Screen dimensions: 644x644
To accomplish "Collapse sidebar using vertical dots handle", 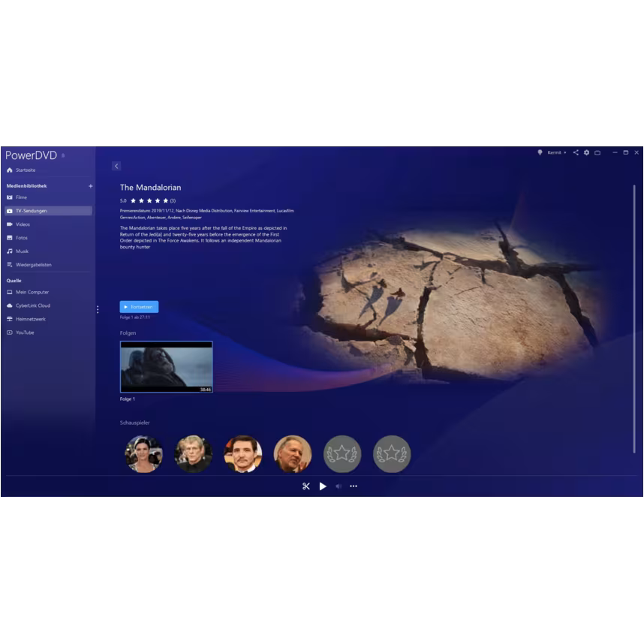I will [x=98, y=309].
